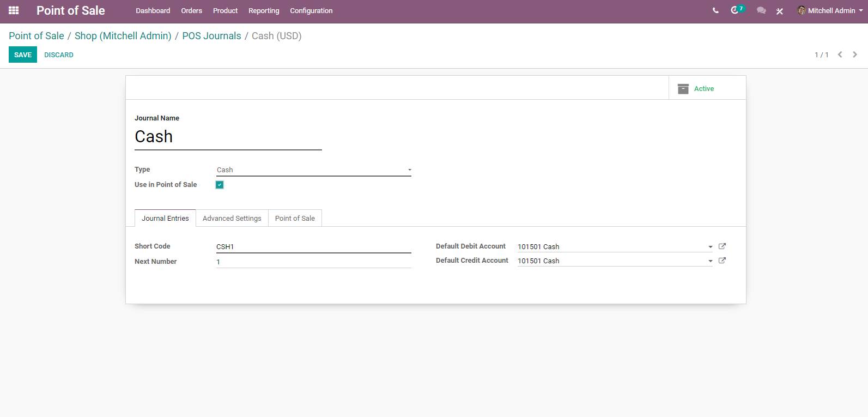Uncheck Use in Point of Sale
Image resolution: width=868 pixels, height=417 pixels.
[x=220, y=185]
